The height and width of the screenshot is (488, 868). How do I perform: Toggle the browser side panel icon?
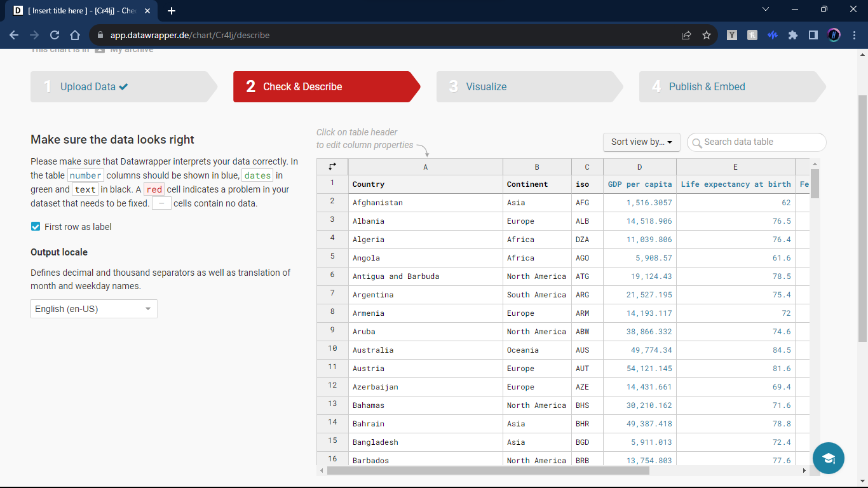tap(813, 35)
